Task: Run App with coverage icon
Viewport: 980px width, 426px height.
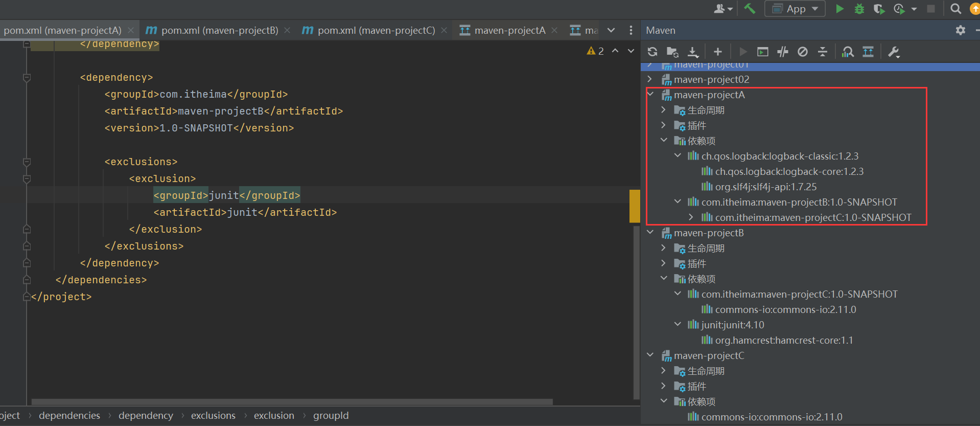Action: coord(879,9)
